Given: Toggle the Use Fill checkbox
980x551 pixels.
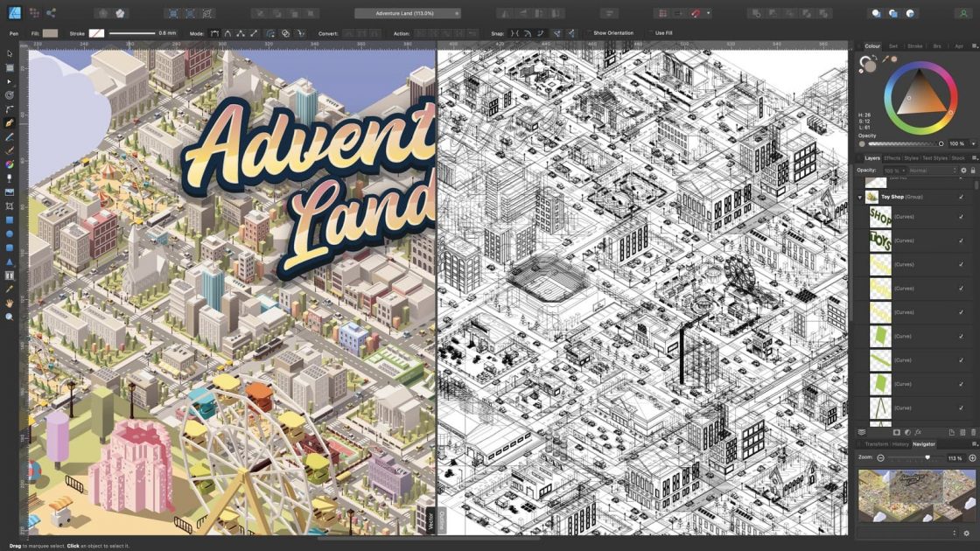Looking at the screenshot, I should (650, 31).
